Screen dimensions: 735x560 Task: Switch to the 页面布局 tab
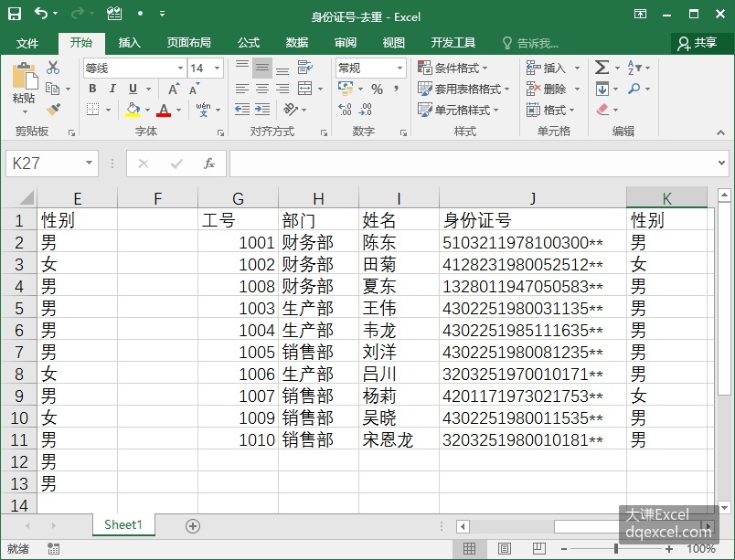coord(188,43)
